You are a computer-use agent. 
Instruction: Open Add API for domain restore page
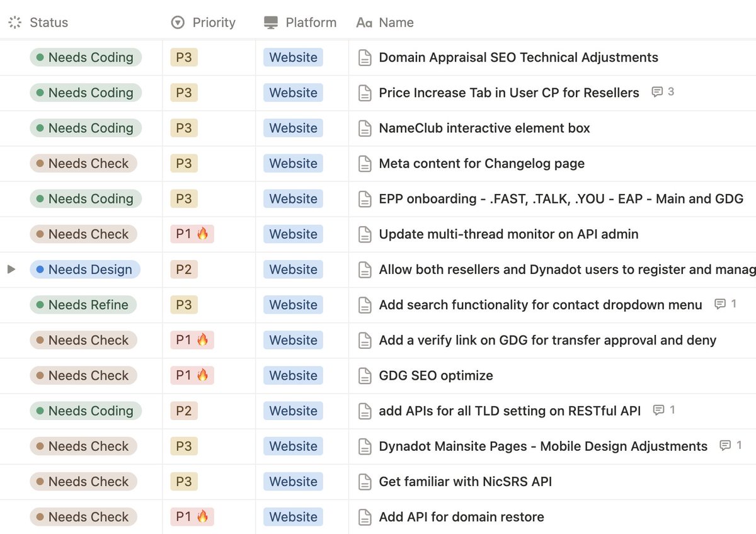[x=462, y=517]
